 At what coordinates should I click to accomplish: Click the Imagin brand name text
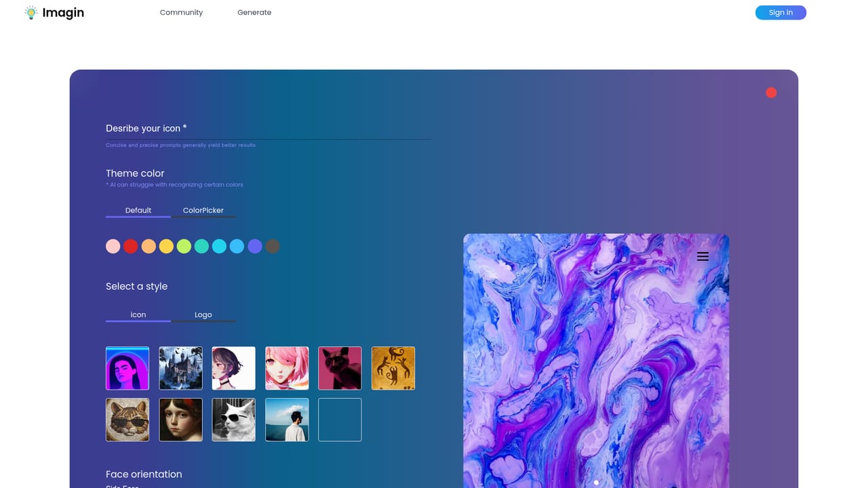pyautogui.click(x=63, y=12)
